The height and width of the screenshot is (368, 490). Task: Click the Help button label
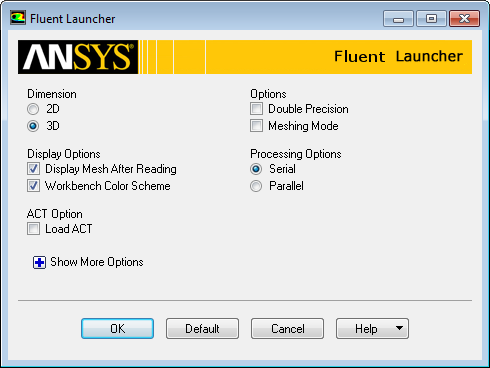point(366,329)
